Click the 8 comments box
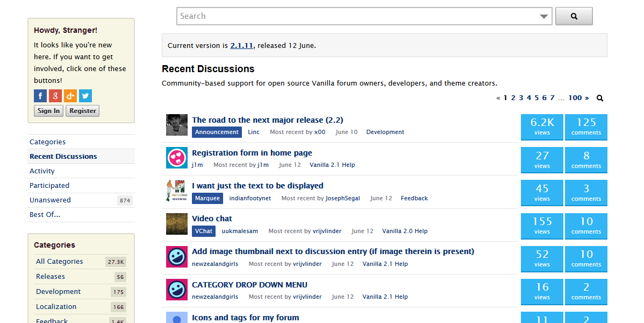 coord(586,160)
